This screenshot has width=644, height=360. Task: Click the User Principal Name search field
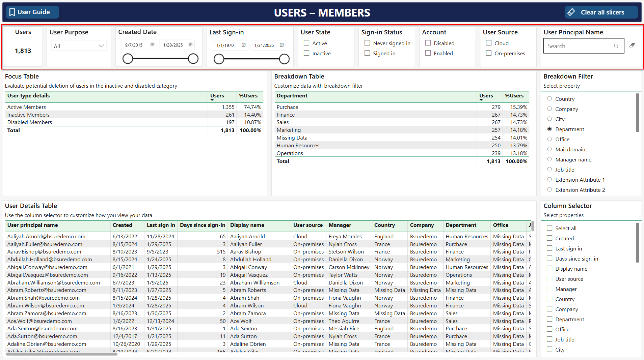click(579, 46)
